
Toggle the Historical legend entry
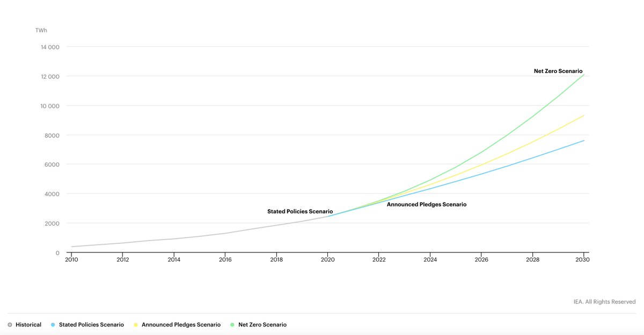(x=25, y=325)
